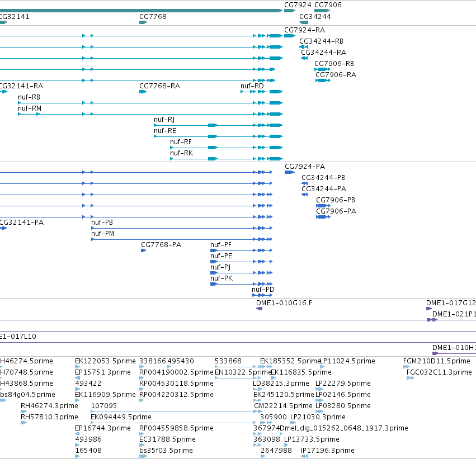
Task: Click the FGC032C11.3prime EST label
Action: coord(439,372)
